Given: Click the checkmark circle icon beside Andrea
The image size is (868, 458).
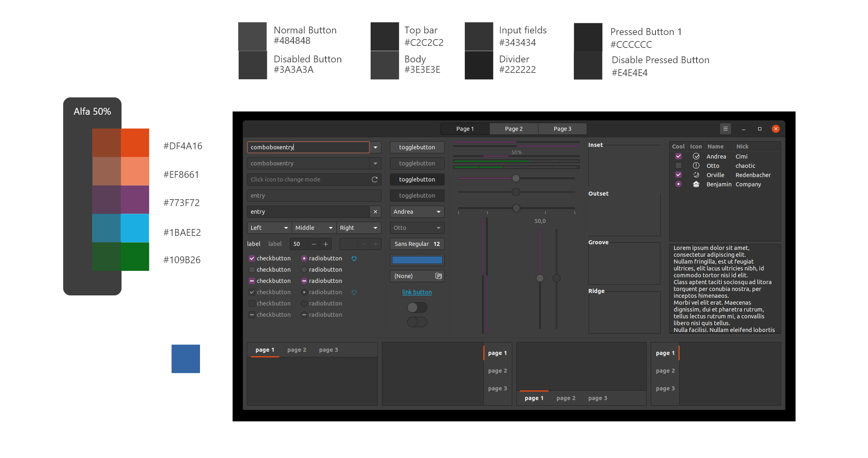Looking at the screenshot, I should [x=696, y=156].
